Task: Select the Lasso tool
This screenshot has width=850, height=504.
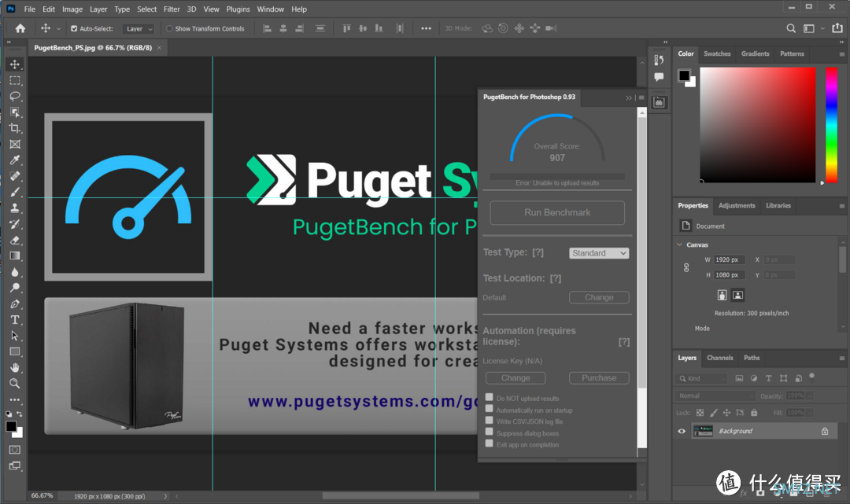Action: pos(15,97)
